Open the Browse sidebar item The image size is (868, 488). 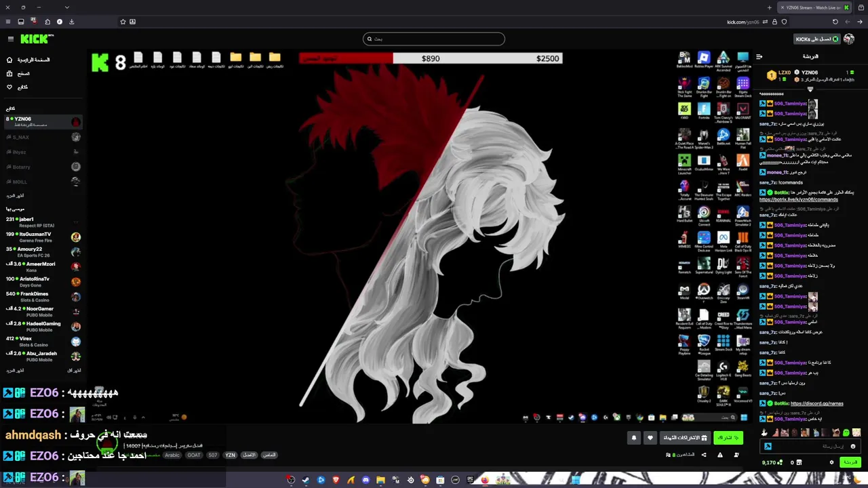(18, 73)
